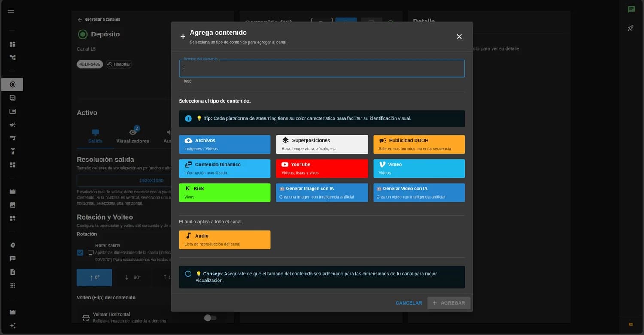Toggle the Voltear Horizontal switch

210,318
